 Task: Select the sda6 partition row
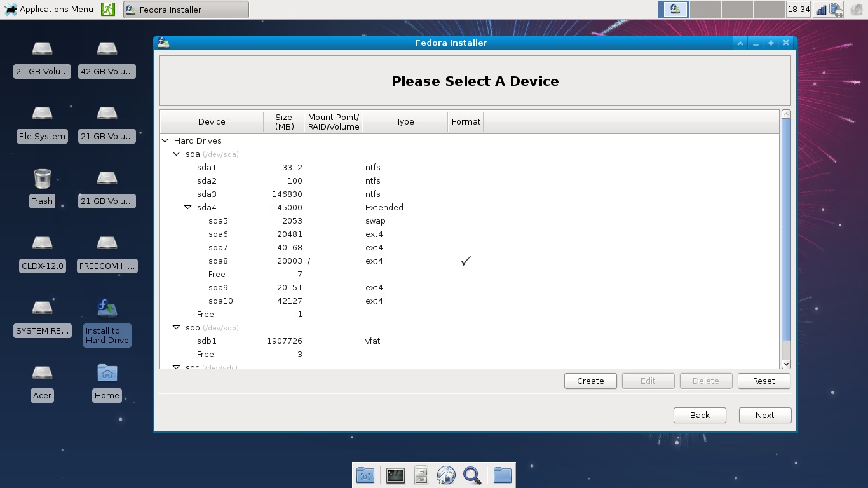(469, 234)
